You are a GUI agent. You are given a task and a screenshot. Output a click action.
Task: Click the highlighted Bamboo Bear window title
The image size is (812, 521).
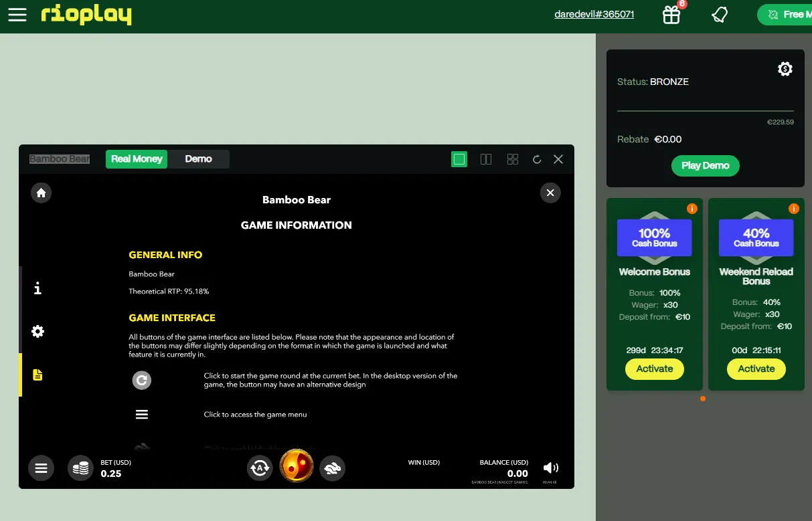(x=60, y=159)
